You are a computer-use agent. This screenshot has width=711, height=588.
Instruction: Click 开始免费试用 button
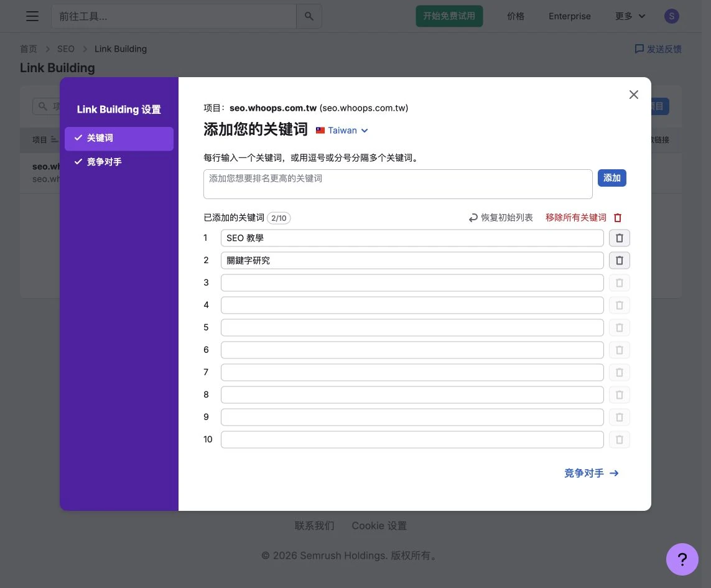tap(449, 16)
